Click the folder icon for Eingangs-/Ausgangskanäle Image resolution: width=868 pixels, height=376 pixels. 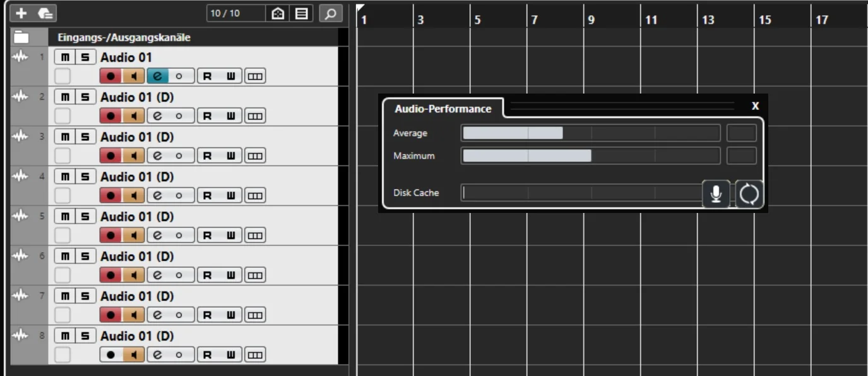(21, 37)
